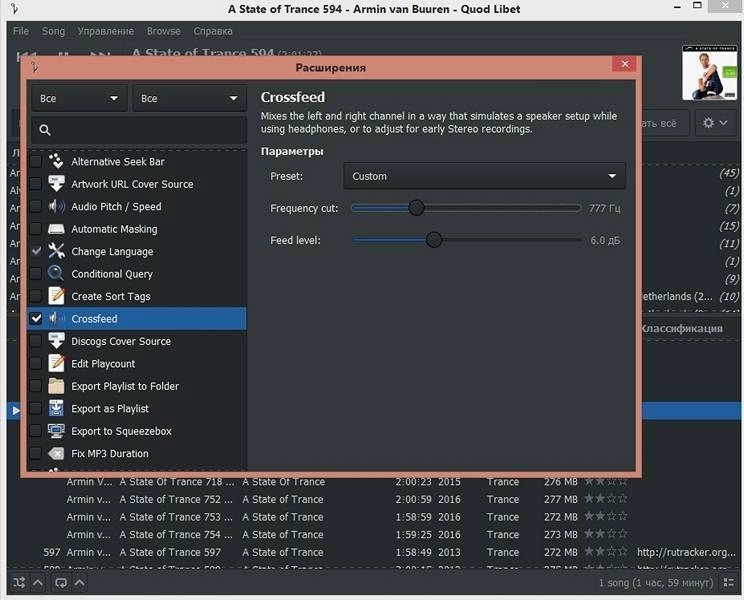744x600 pixels.
Task: Enable Export Playlist to Folder checkbox
Action: point(36,386)
